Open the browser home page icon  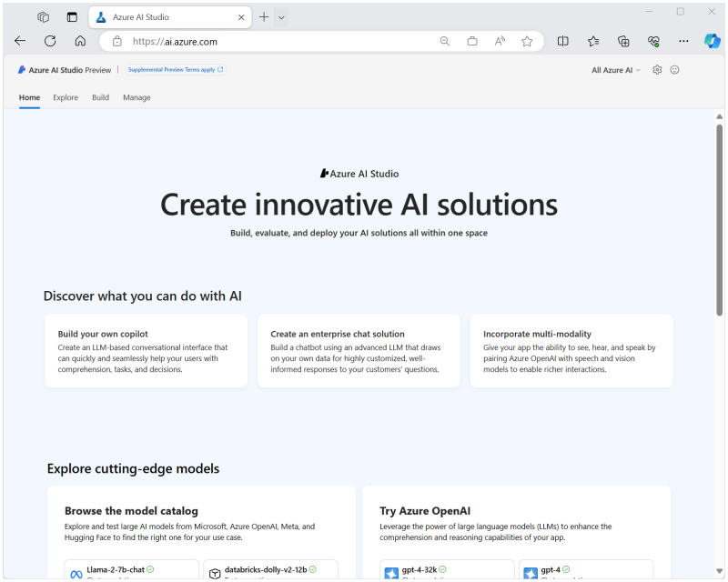click(80, 41)
